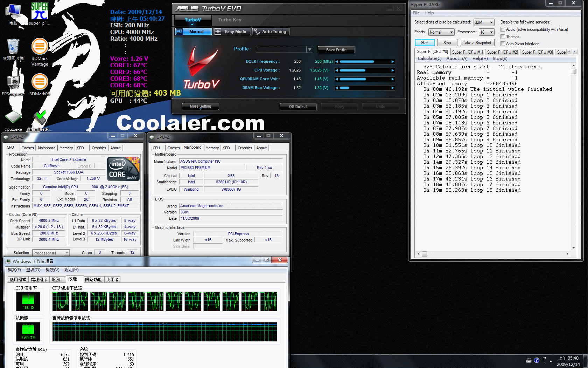Open CPU-Z Processor selection dropdown
The image size is (588, 368).
[x=51, y=253]
